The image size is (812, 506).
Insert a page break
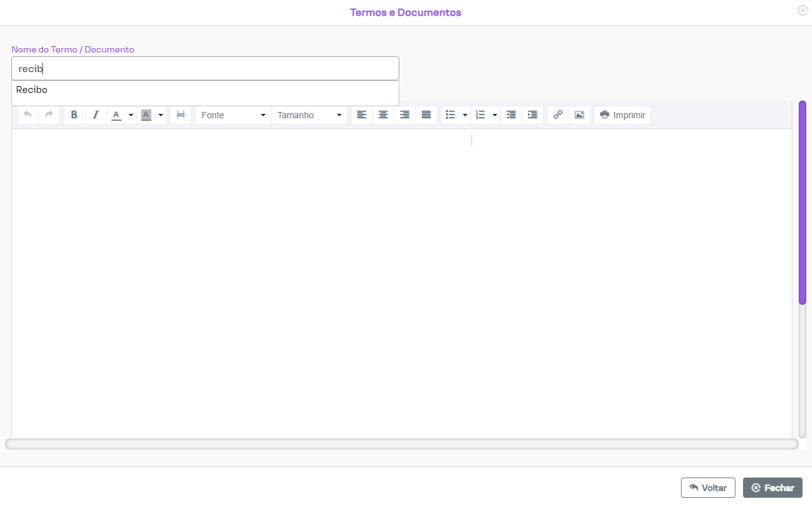(x=181, y=115)
